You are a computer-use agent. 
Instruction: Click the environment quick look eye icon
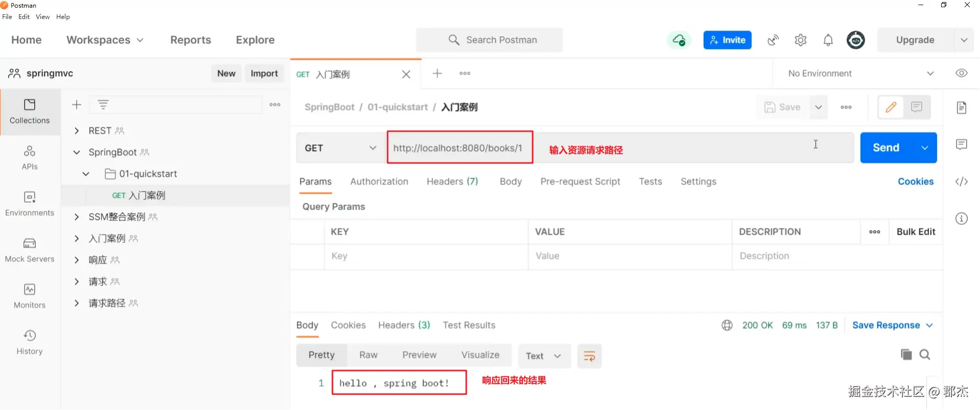click(x=962, y=73)
